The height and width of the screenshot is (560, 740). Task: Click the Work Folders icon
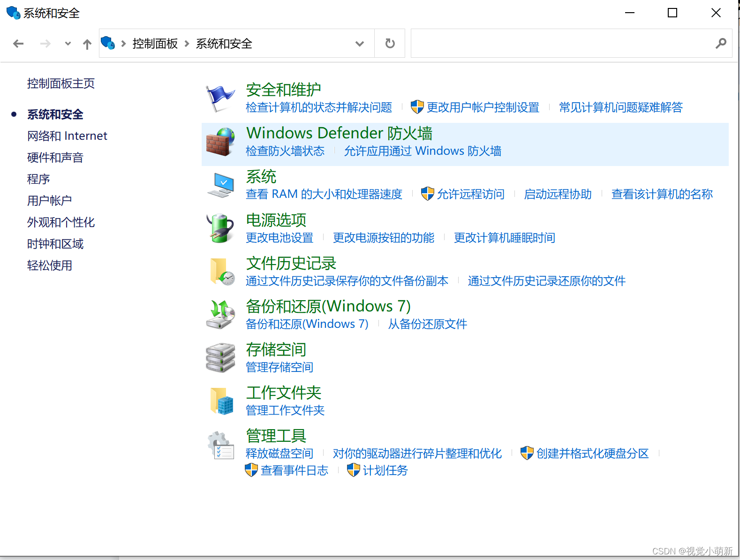click(x=222, y=401)
